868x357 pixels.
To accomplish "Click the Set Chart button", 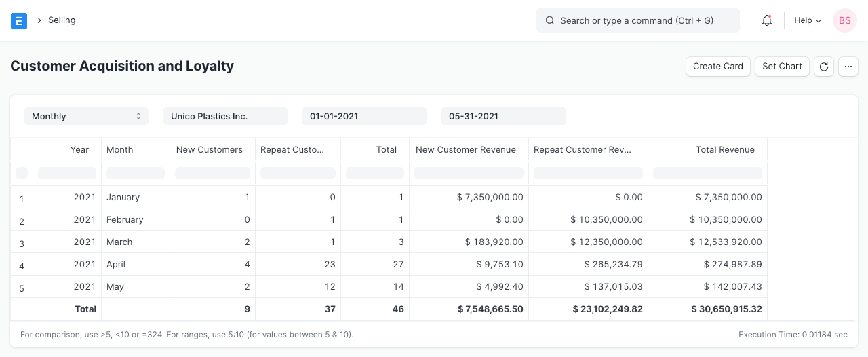I will pos(782,67).
